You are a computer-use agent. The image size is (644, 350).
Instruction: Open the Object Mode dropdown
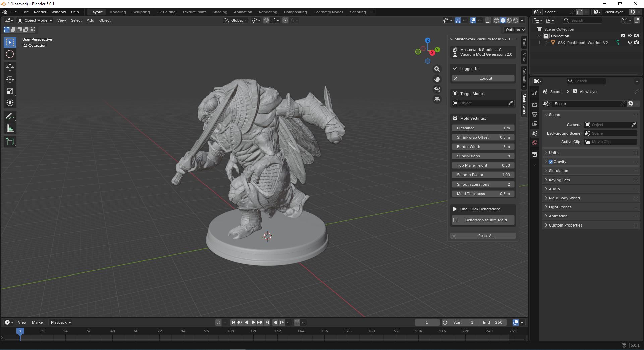pos(35,20)
